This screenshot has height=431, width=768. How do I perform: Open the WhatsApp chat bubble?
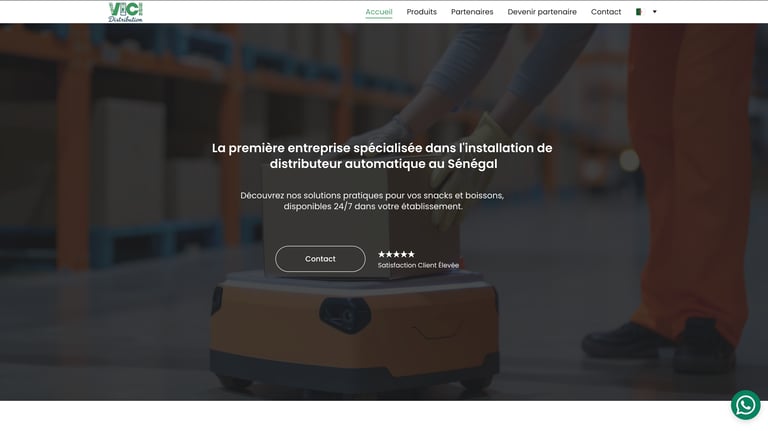[745, 405]
